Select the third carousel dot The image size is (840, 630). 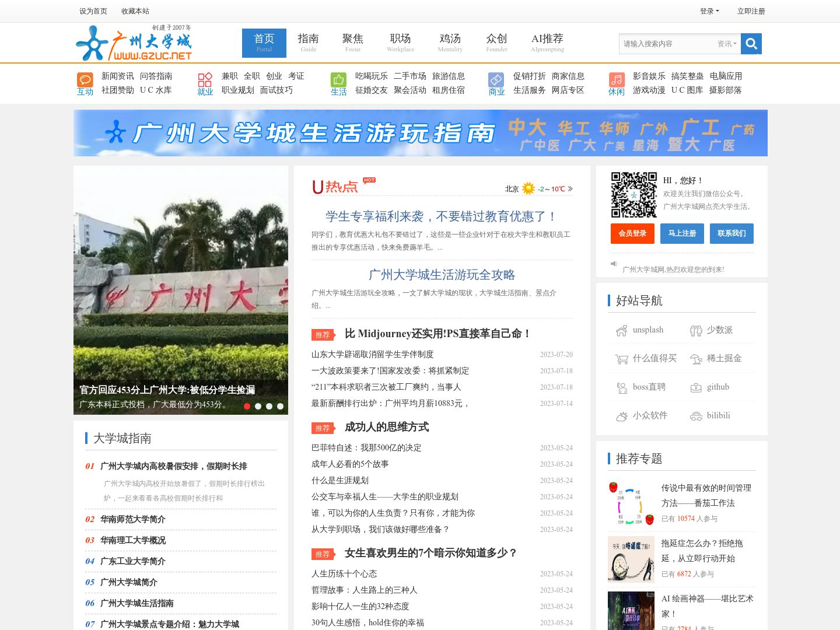click(269, 406)
